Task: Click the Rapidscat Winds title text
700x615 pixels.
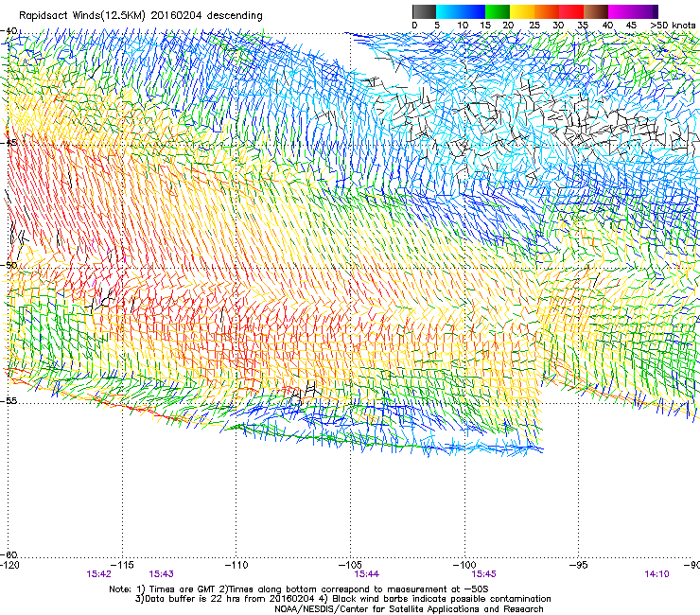Action: click(141, 16)
